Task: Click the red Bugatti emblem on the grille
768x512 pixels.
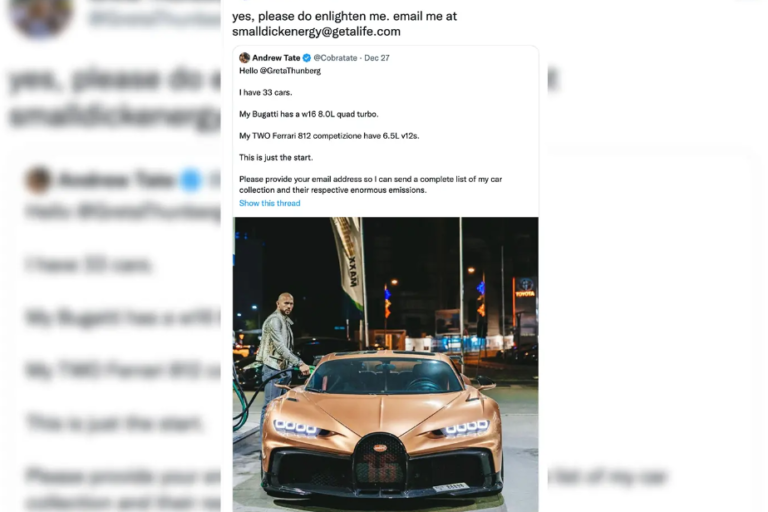Action: coord(380,447)
